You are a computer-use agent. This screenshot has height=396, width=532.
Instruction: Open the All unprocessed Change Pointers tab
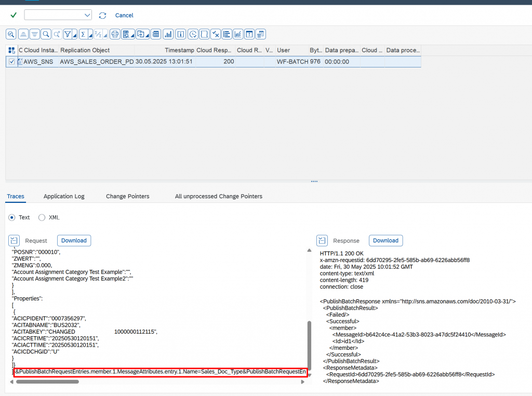218,196
